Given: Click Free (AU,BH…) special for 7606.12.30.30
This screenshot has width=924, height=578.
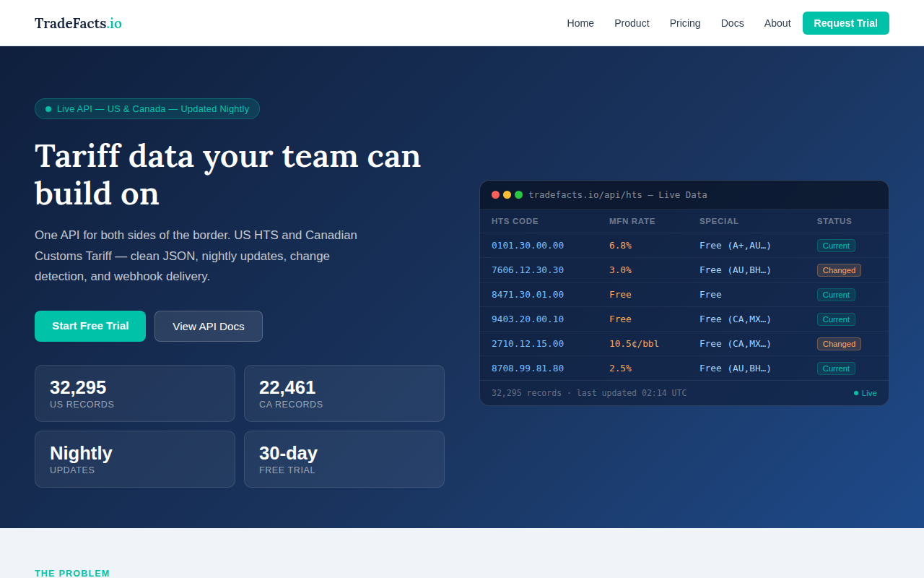Looking at the screenshot, I should pyautogui.click(x=736, y=270).
